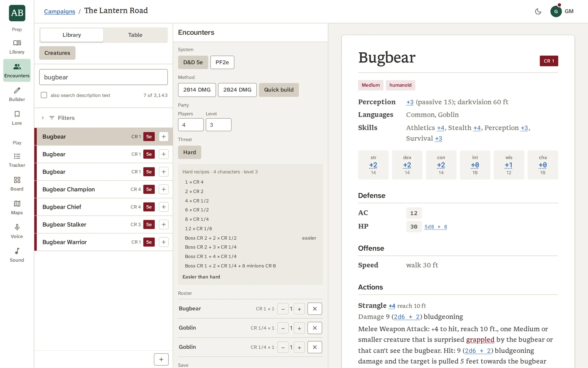This screenshot has height=368, width=588.
Task: Switch to the Table tab
Action: pyautogui.click(x=135, y=35)
